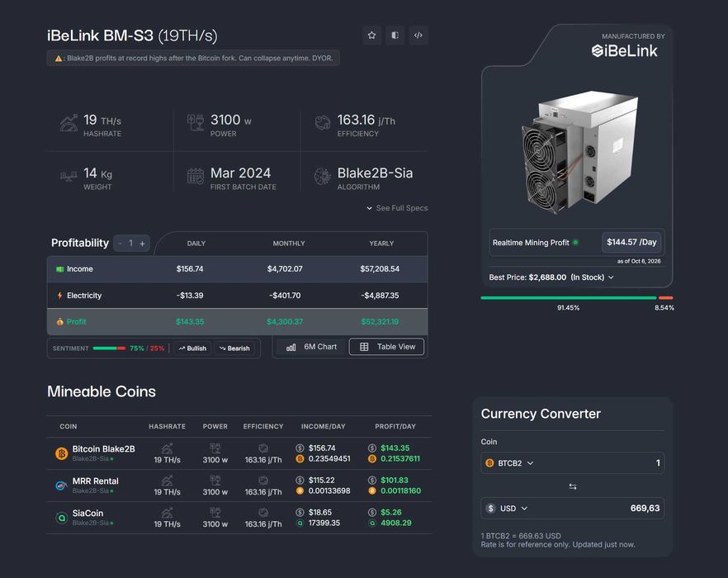
Task: Click the sentiment 75% / 25% bar
Action: 109,348
